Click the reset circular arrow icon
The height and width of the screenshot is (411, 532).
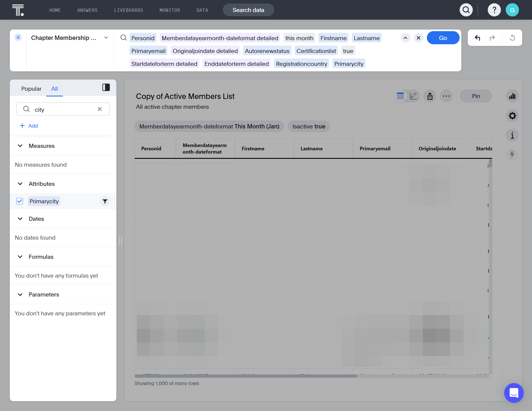point(512,38)
